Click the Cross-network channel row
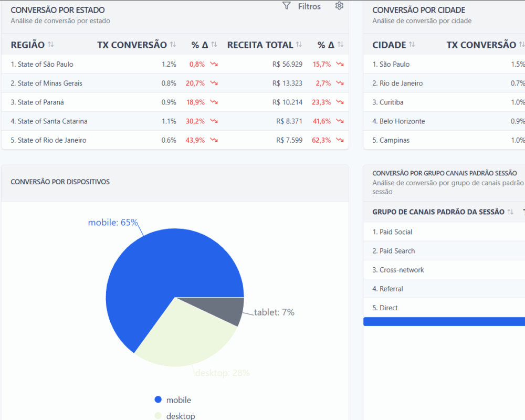 click(444, 270)
